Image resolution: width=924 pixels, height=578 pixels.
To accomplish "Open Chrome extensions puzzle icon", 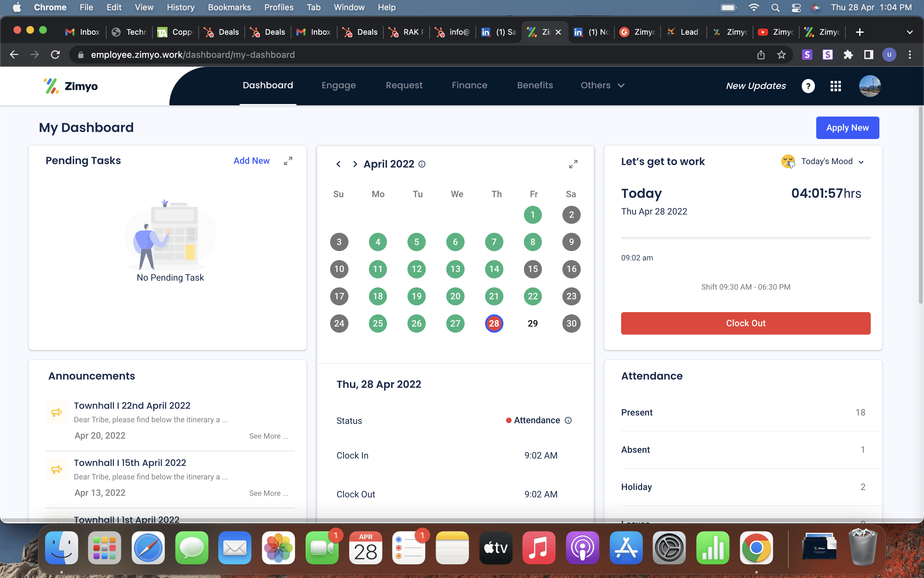I will click(848, 55).
